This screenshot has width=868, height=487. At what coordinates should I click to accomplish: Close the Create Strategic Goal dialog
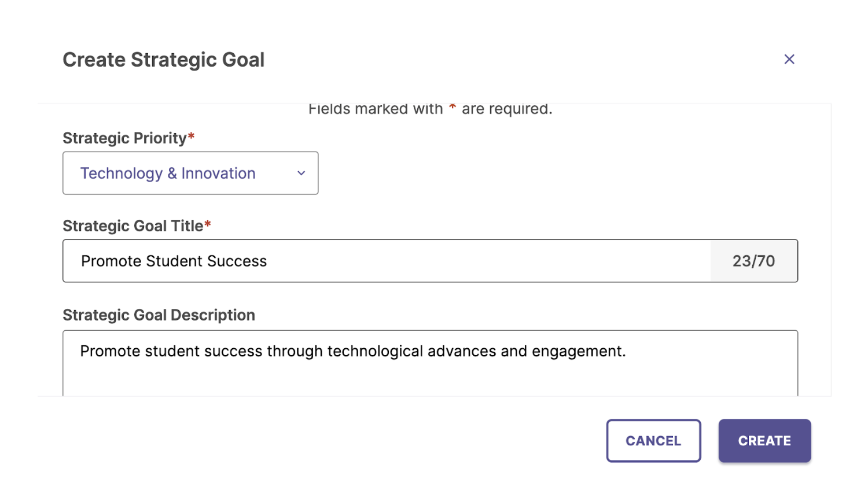(x=789, y=59)
